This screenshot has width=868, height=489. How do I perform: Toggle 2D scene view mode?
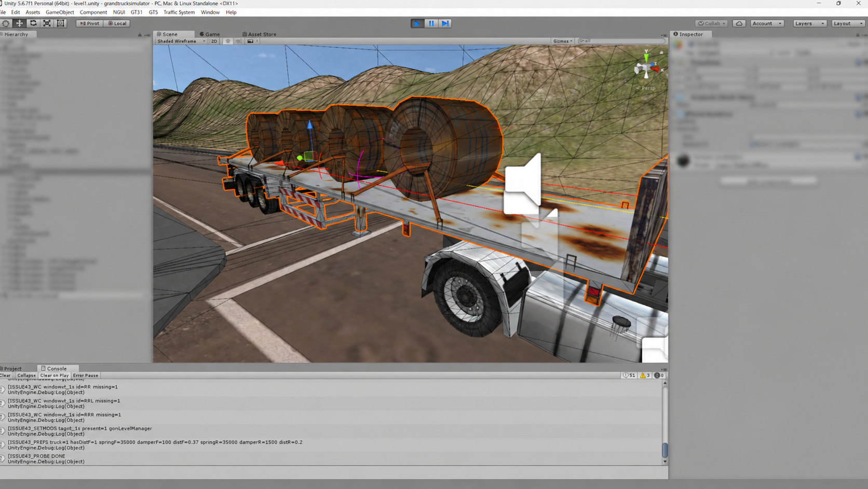click(x=214, y=41)
